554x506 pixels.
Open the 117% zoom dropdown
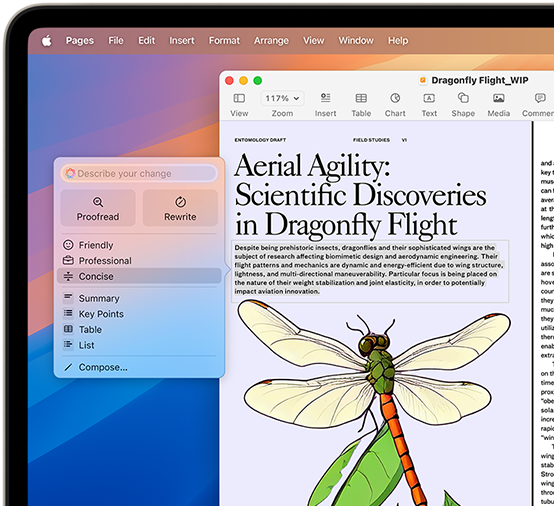point(282,98)
